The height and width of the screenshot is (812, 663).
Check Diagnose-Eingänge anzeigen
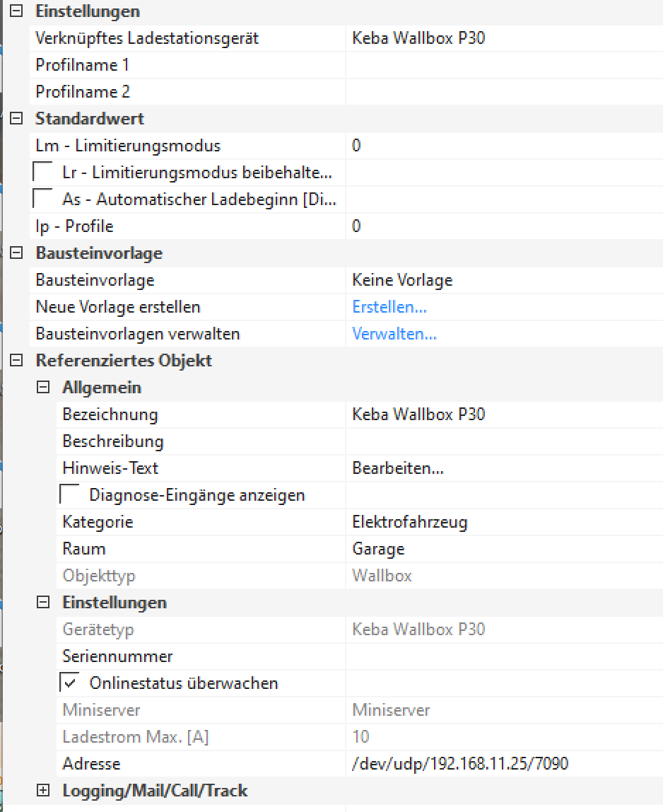[x=70, y=495]
